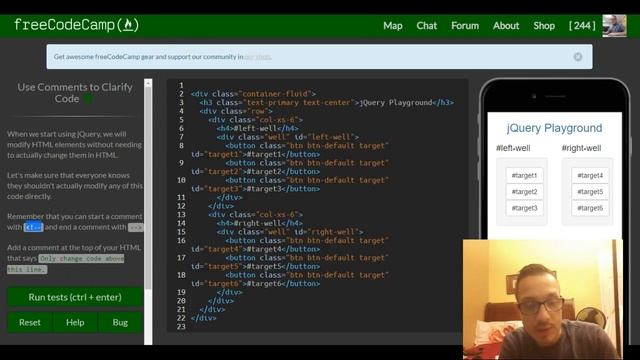Click the freeCodeCamp logo
The height and width of the screenshot is (360, 640).
click(76, 25)
